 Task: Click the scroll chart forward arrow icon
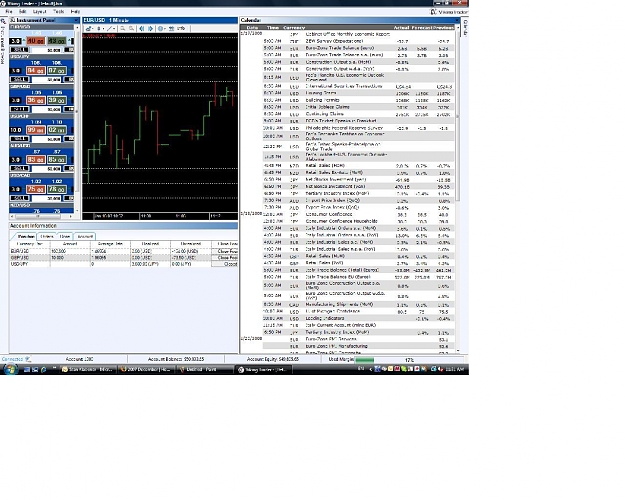[x=150, y=29]
